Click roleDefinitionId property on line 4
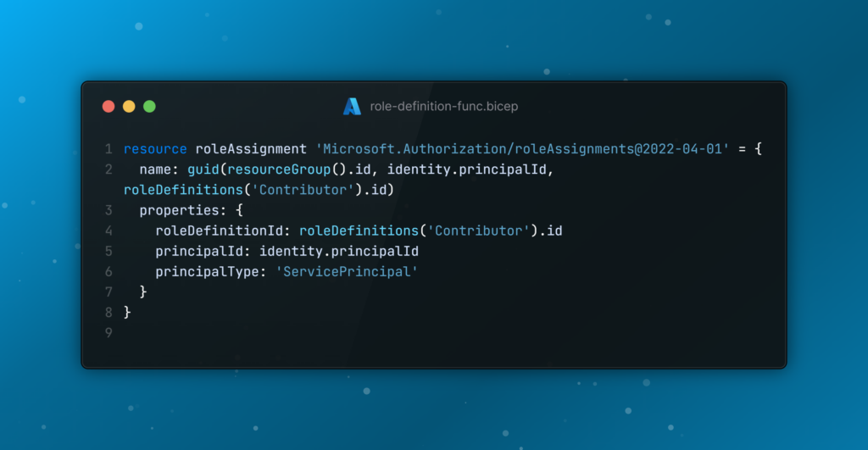 (x=220, y=231)
